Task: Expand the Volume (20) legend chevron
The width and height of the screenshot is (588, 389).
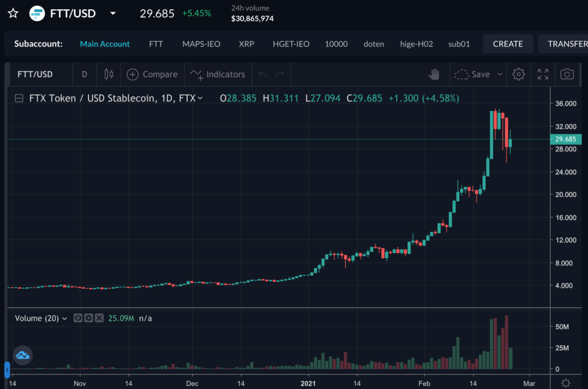Action: coord(64,318)
